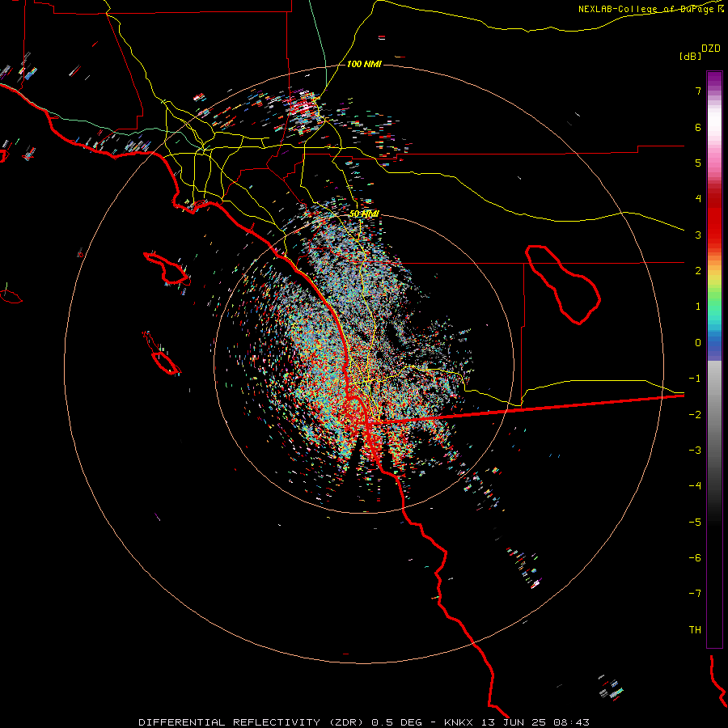The width and height of the screenshot is (728, 728).
Task: Click the -5 dB scale value
Action: (695, 522)
